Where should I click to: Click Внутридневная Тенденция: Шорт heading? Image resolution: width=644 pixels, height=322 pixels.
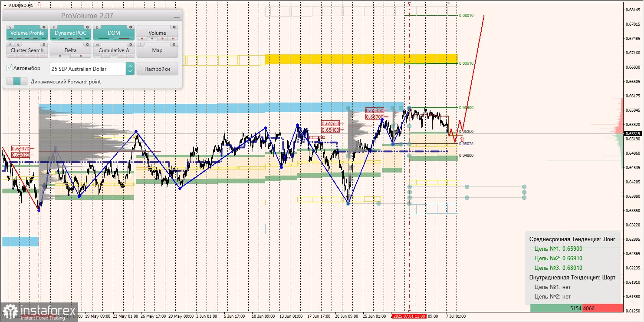point(572,278)
